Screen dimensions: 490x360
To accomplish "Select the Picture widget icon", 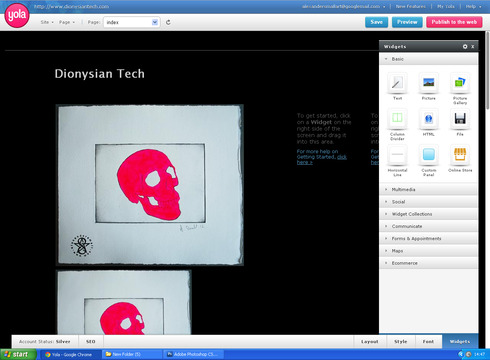I will pos(428,83).
